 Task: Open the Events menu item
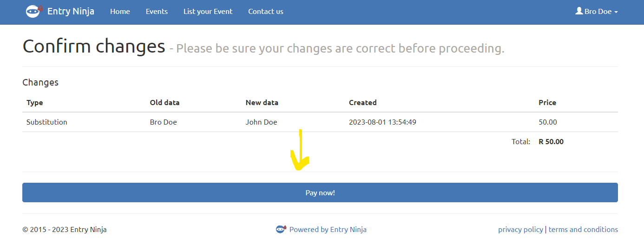157,12
